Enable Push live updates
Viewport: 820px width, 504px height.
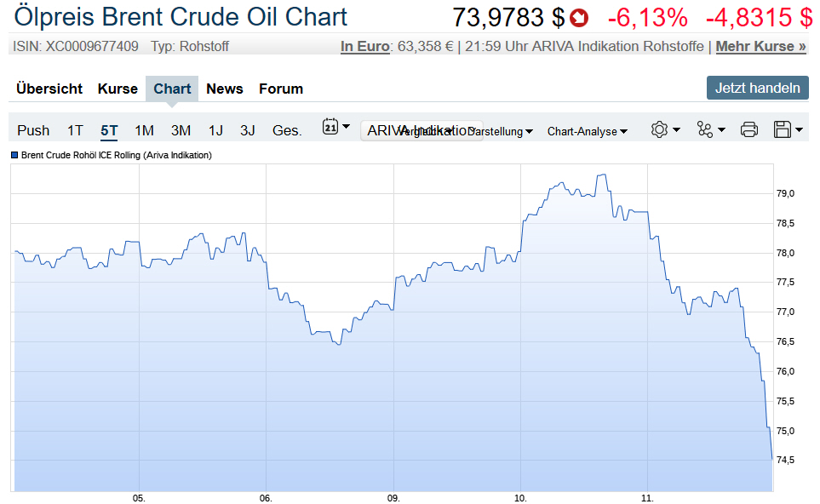(33, 130)
